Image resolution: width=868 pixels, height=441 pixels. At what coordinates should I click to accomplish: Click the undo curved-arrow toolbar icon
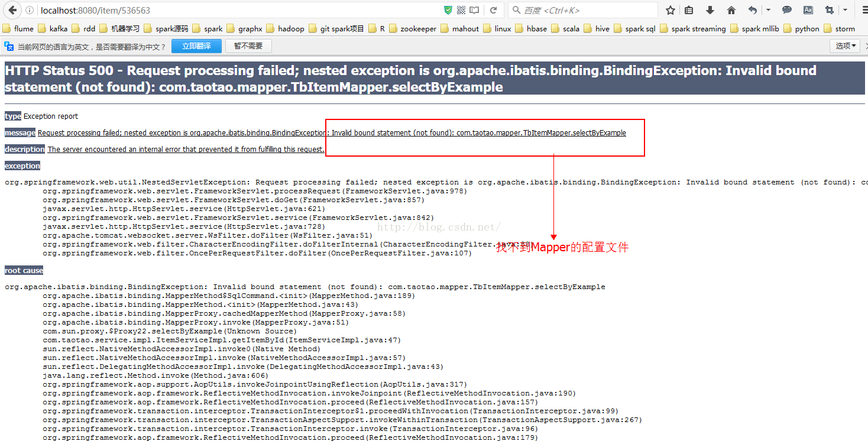point(752,10)
